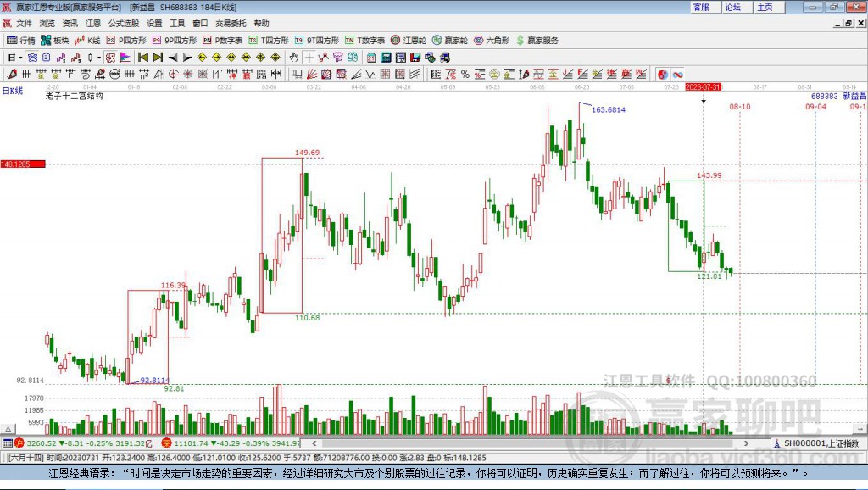
Task: Open the 浏览 menu
Action: (47, 23)
